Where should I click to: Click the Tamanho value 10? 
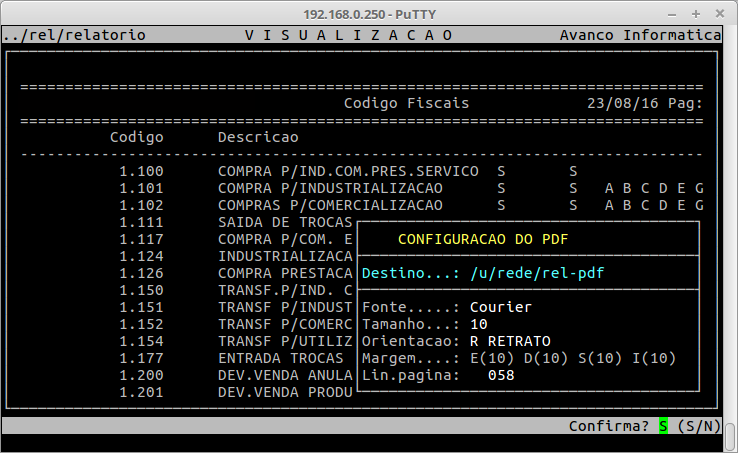tap(478, 324)
